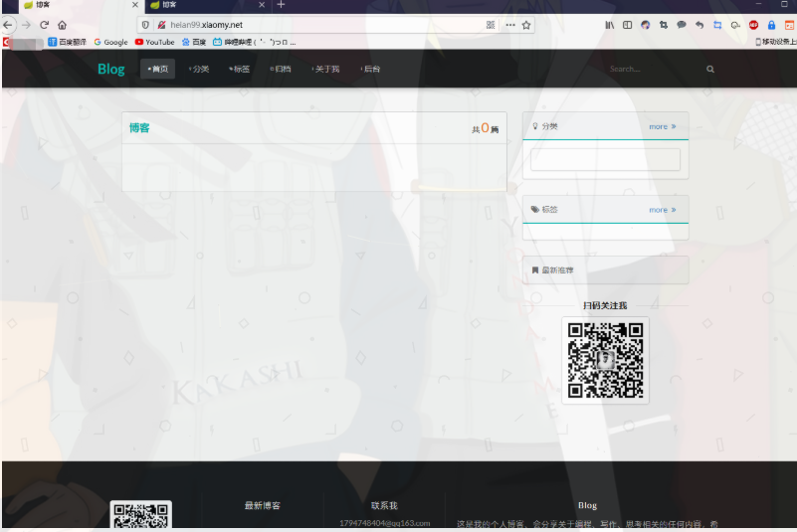Click the 博客 list heading
The image size is (797, 532).
point(139,128)
